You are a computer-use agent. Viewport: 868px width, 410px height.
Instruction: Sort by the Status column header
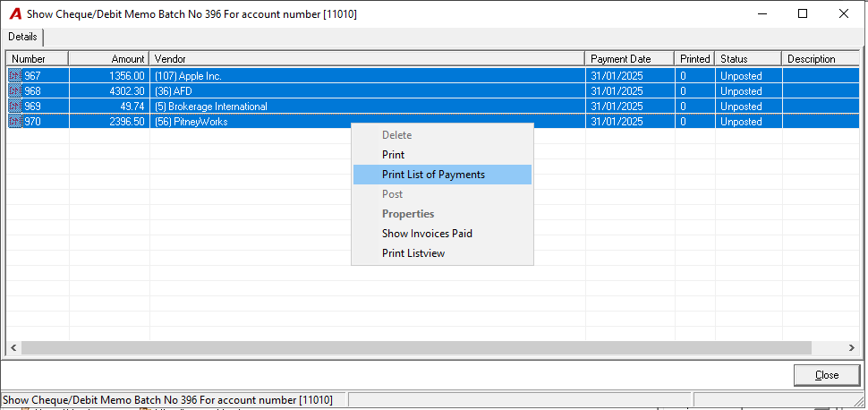[748, 59]
